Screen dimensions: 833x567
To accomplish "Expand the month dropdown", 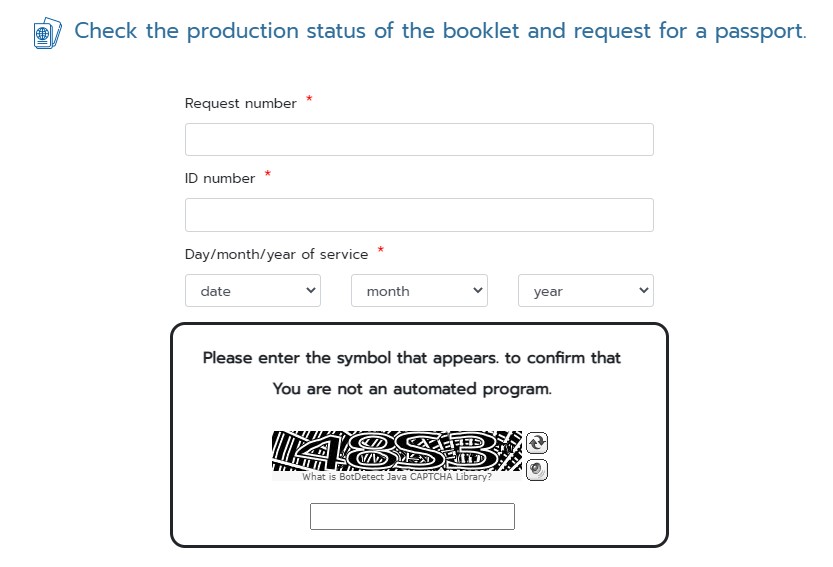I will [x=419, y=291].
